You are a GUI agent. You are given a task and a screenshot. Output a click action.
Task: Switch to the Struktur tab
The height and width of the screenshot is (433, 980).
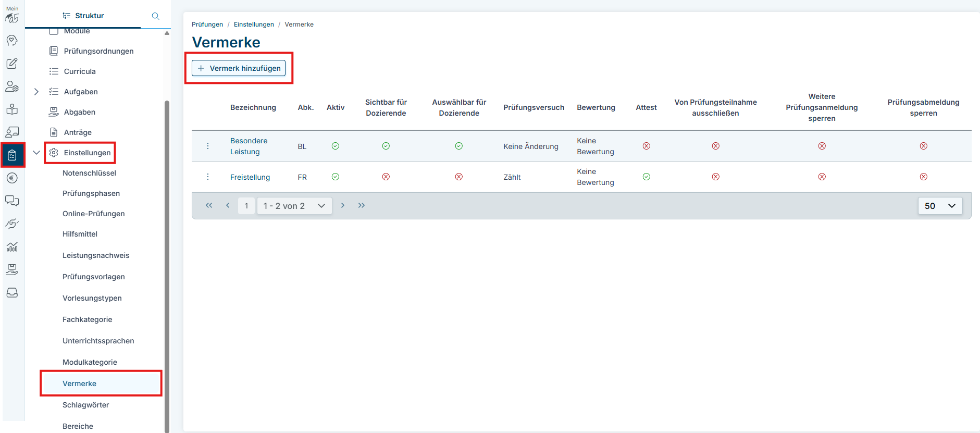(x=83, y=16)
